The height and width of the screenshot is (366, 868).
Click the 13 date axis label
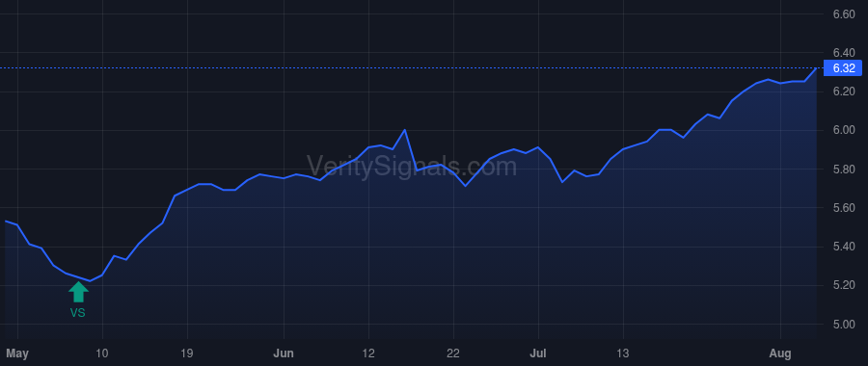tap(623, 353)
